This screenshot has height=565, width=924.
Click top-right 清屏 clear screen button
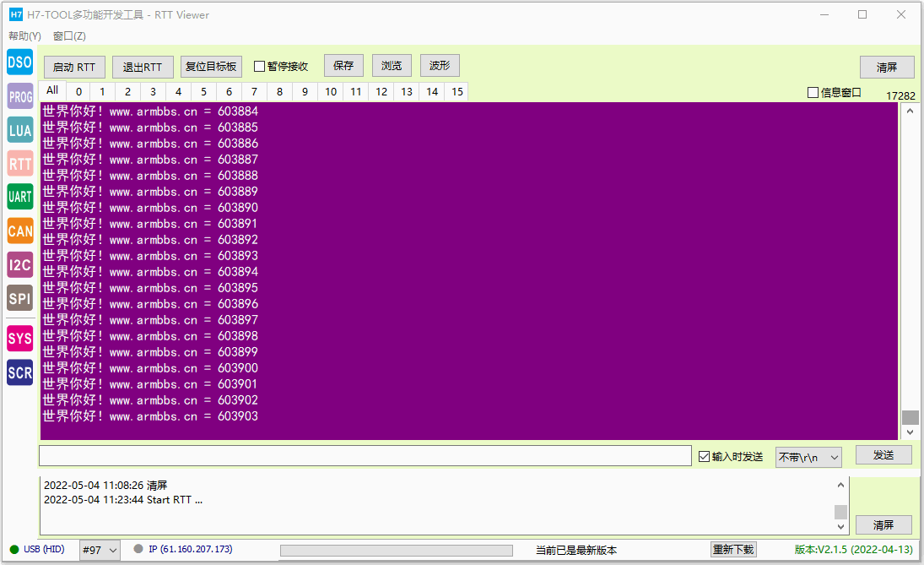[887, 67]
